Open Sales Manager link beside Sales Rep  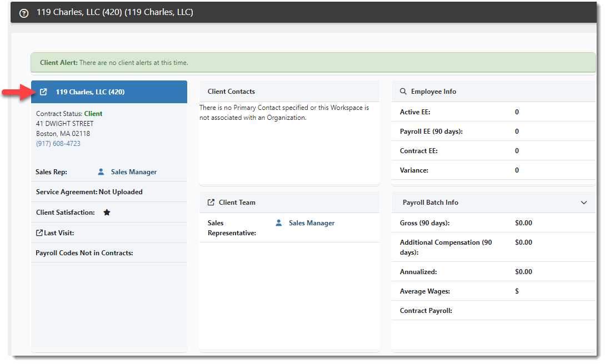[134, 172]
